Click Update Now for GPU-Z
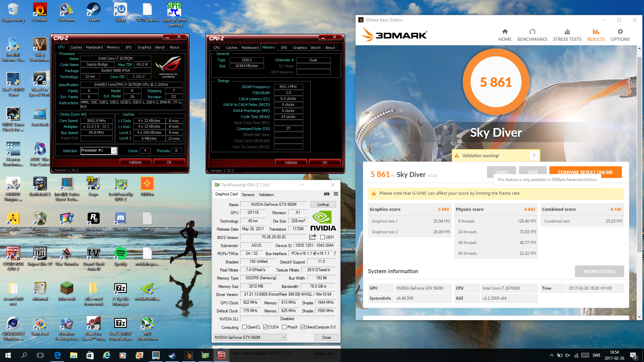The height and width of the screenshot is (362, 644). 324,354
